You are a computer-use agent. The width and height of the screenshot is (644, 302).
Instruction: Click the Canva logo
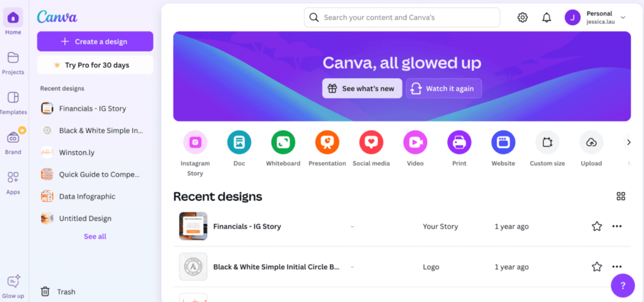click(57, 17)
